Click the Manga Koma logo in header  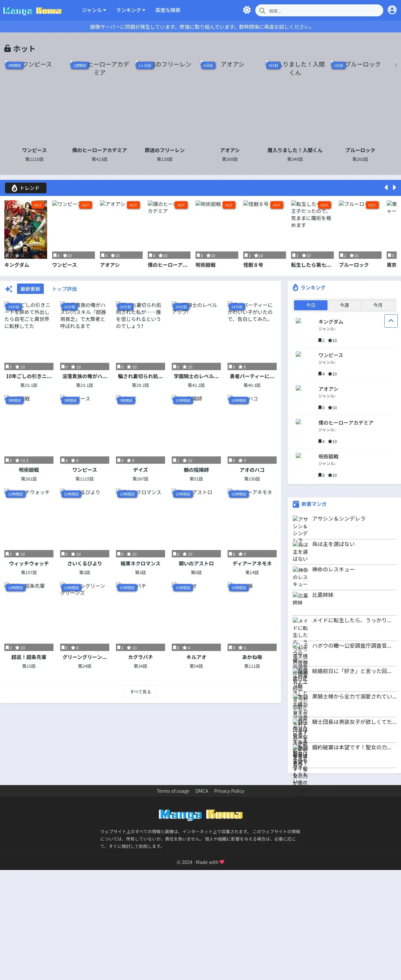(x=32, y=11)
